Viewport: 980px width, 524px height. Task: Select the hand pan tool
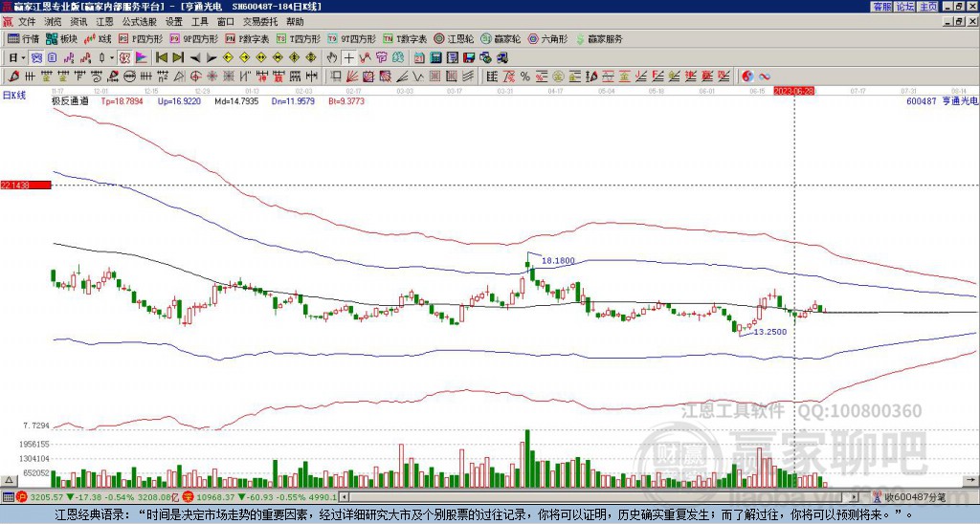[332, 58]
